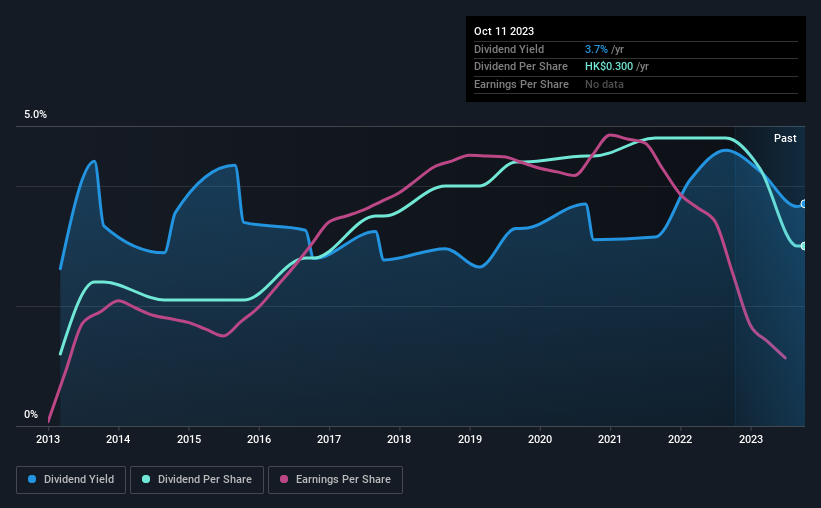The width and height of the screenshot is (821, 508).
Task: Click the 2014 x-axis label
Action: click(x=118, y=439)
